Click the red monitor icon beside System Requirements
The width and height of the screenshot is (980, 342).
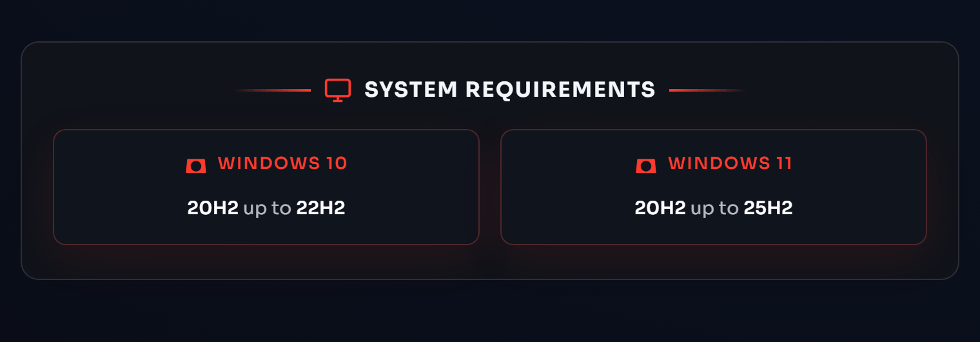[337, 90]
